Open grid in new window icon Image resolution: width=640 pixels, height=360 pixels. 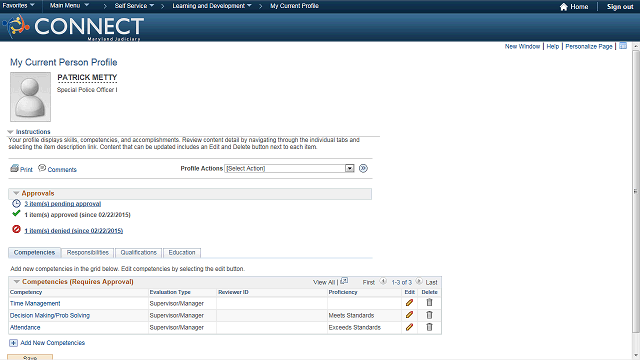(x=344, y=281)
